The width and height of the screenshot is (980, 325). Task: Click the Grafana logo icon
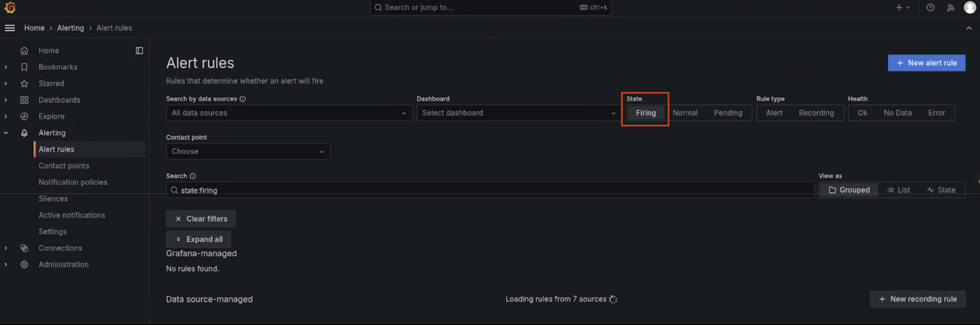click(x=10, y=7)
